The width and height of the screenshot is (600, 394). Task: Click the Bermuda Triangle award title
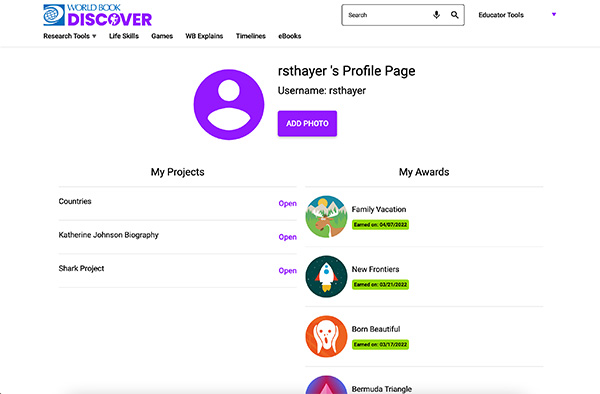pyautogui.click(x=382, y=389)
